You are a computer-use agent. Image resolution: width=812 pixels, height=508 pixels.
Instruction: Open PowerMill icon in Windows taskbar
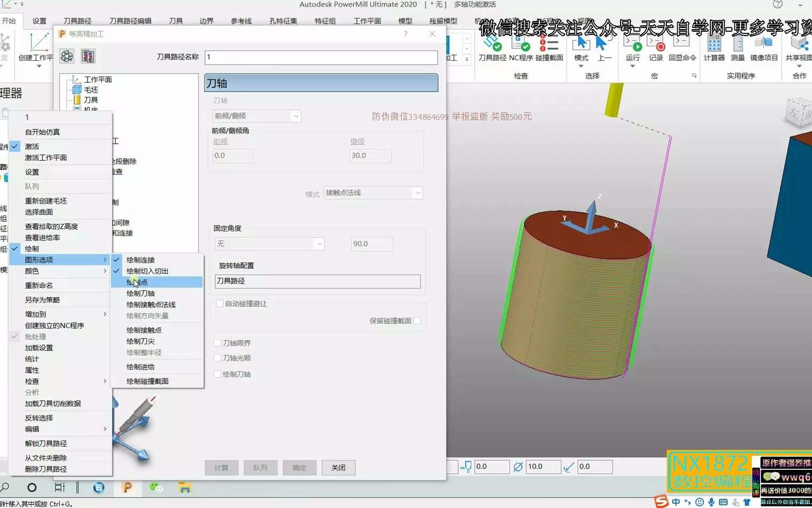127,488
